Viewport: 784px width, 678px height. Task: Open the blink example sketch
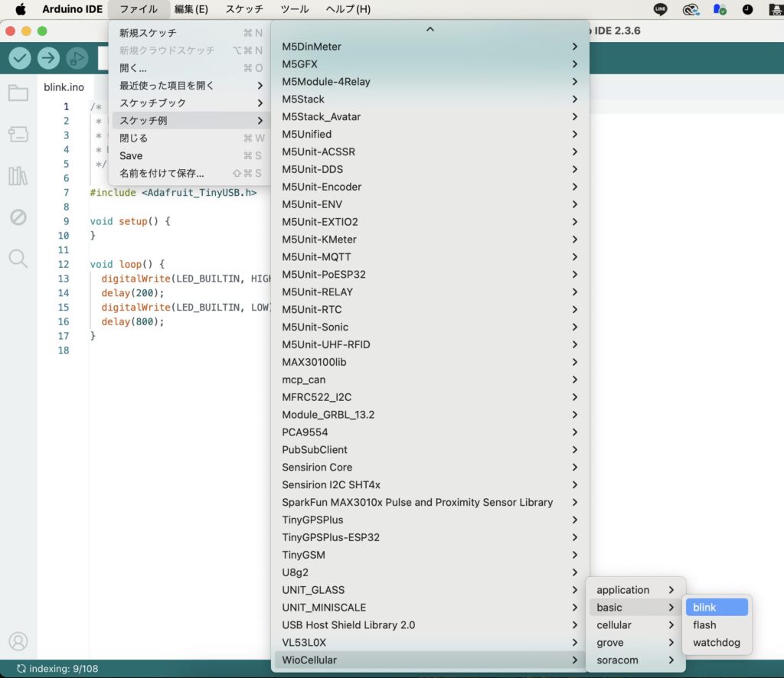pyautogui.click(x=717, y=608)
